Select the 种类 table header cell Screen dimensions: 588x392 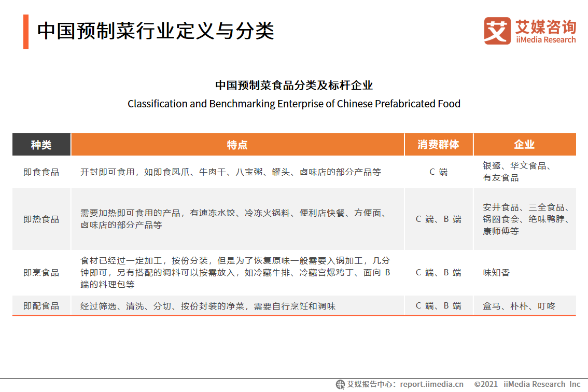pos(40,145)
